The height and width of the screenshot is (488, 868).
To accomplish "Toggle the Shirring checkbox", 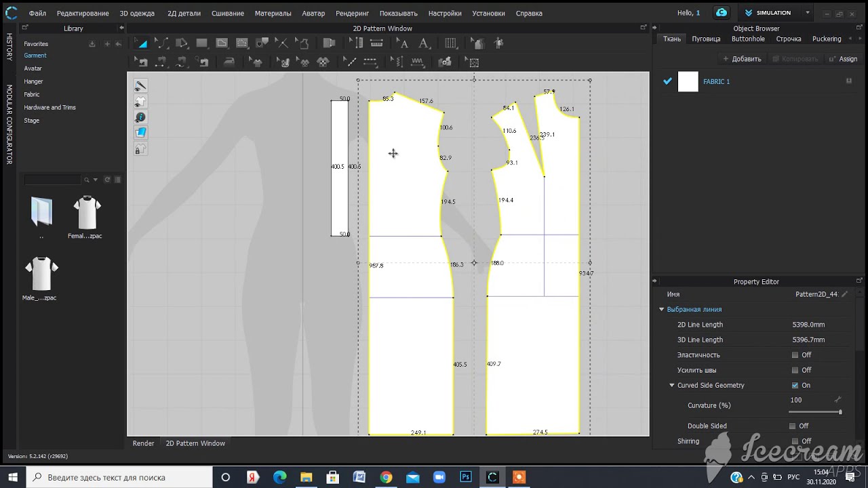I will pyautogui.click(x=795, y=441).
